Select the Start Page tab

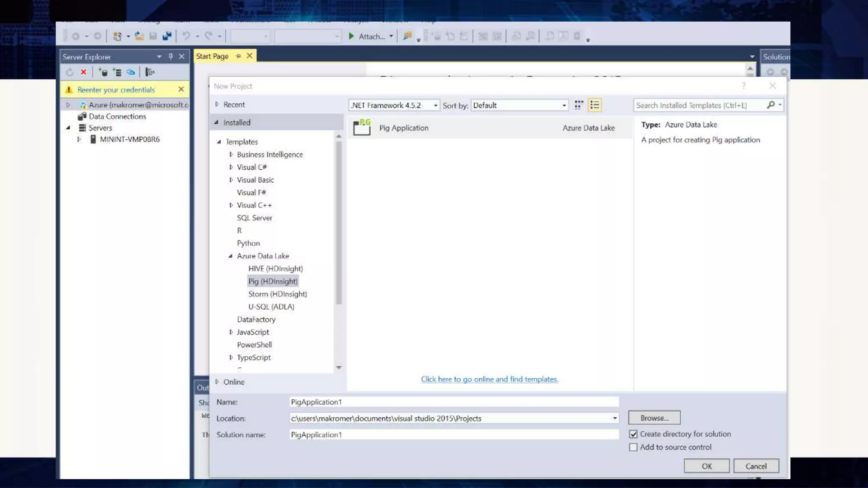[212, 56]
